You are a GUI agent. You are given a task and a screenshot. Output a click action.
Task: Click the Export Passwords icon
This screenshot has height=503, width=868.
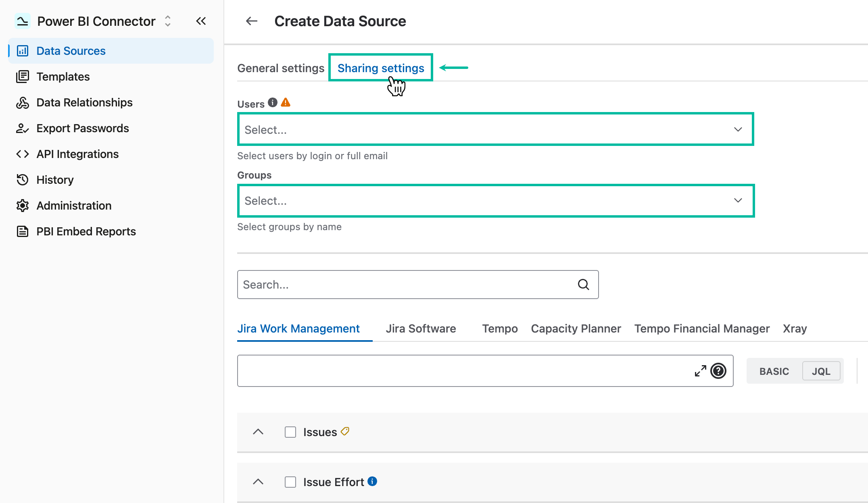23,128
